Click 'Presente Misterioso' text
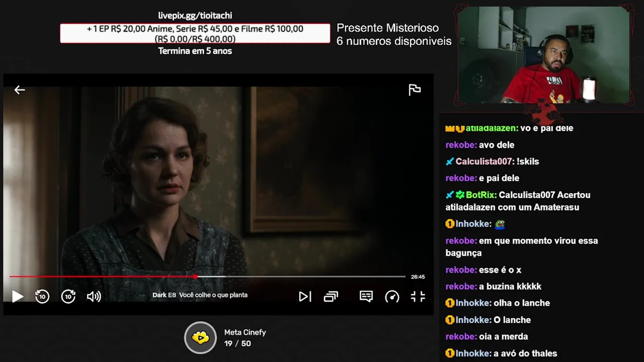Screen dimensions: 644x362 (x=387, y=28)
